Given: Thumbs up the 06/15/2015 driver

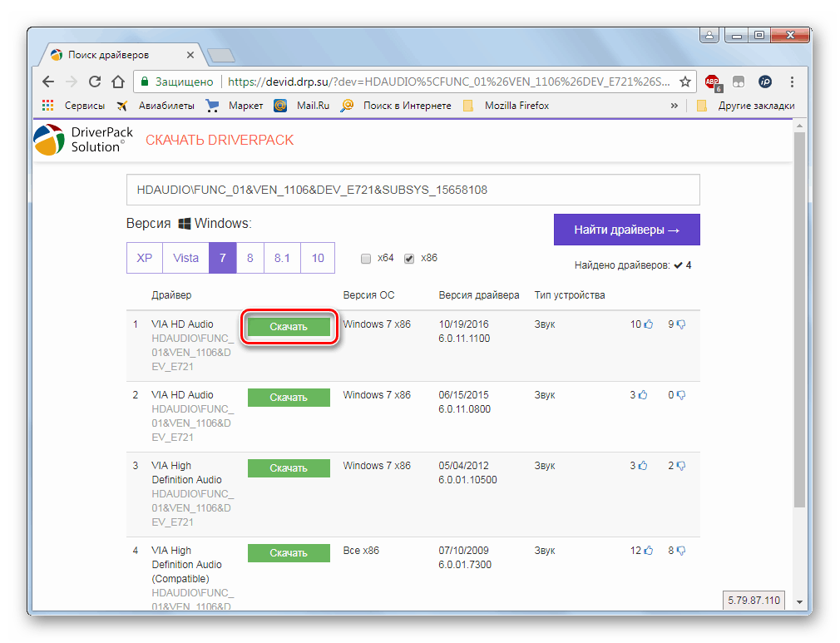Looking at the screenshot, I should (x=643, y=395).
